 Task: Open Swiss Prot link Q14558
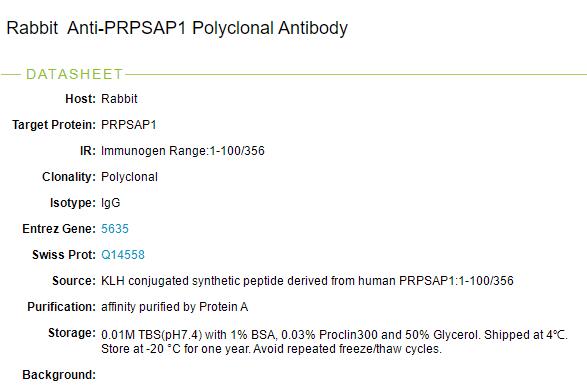point(123,255)
